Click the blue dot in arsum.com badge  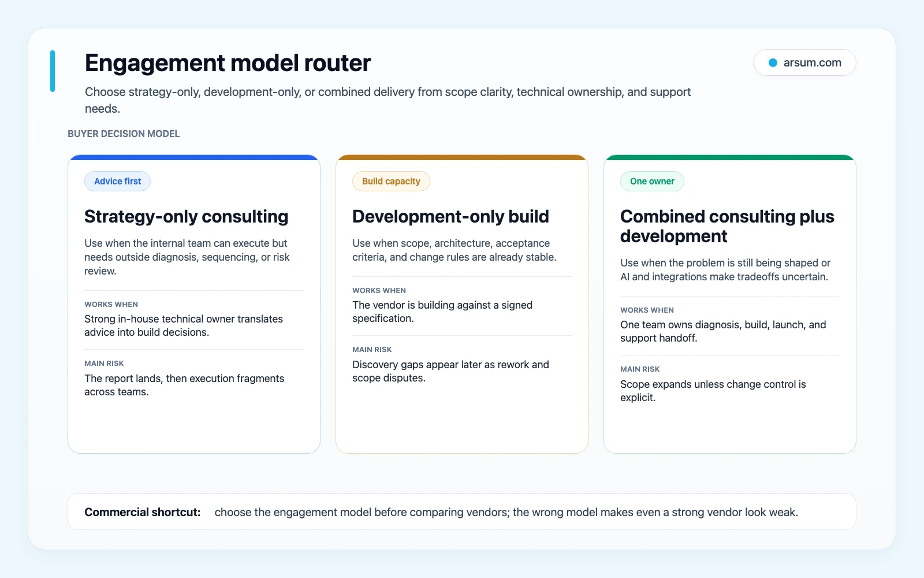pos(773,62)
